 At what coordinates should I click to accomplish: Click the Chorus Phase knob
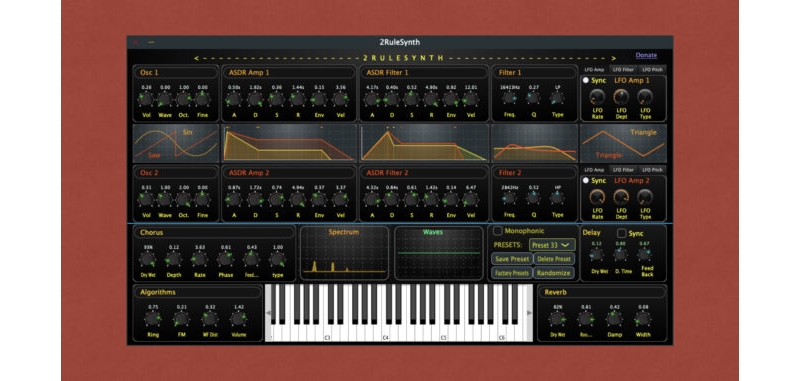tap(226, 259)
